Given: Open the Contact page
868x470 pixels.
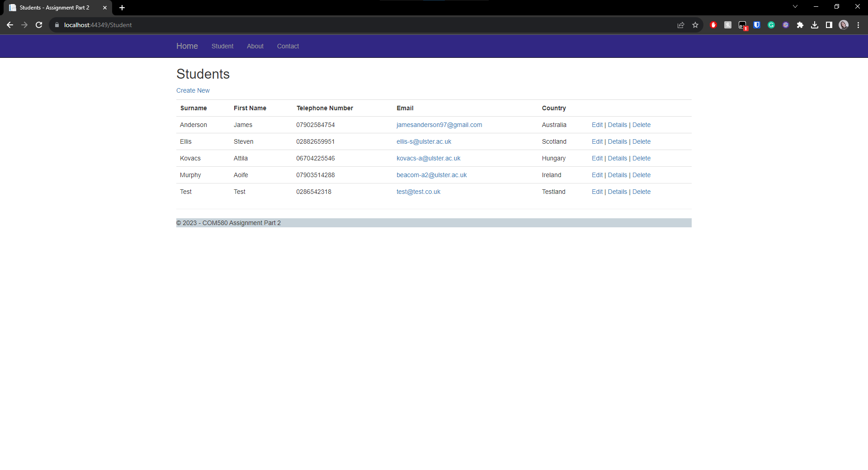Looking at the screenshot, I should click(x=288, y=46).
